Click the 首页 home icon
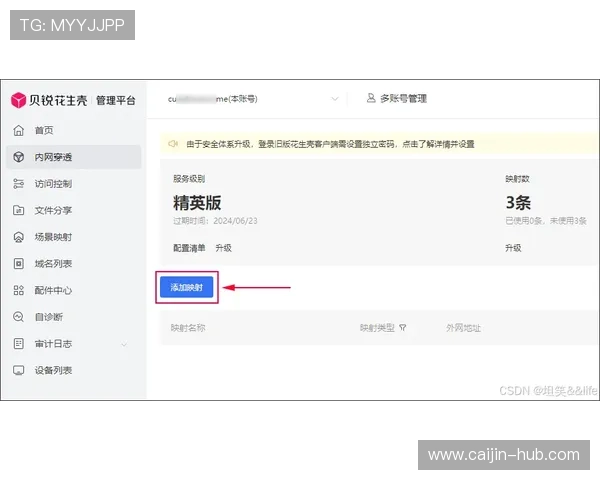 [18, 131]
